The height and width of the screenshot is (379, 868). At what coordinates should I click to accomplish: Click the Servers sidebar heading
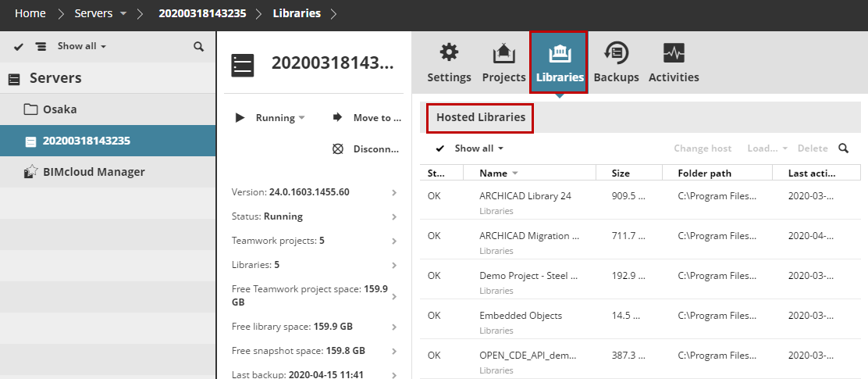(55, 79)
